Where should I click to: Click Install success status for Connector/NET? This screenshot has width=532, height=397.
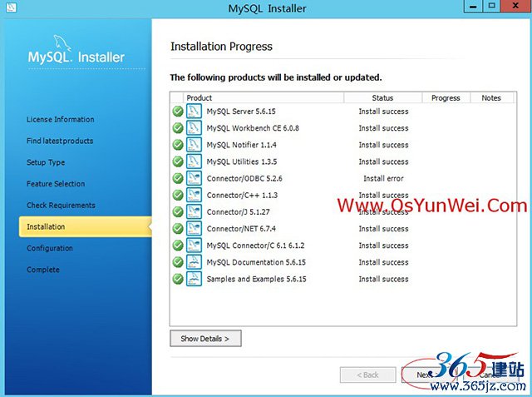pos(383,229)
